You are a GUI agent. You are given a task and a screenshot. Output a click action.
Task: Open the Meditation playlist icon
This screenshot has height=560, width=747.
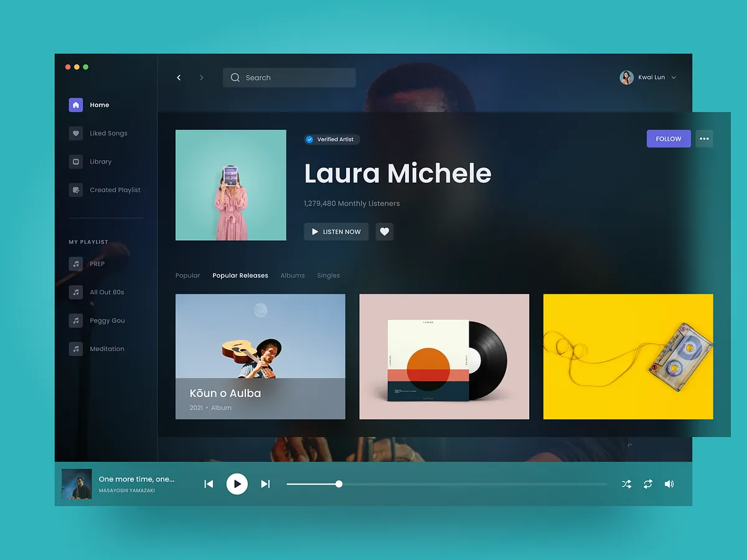click(x=76, y=349)
